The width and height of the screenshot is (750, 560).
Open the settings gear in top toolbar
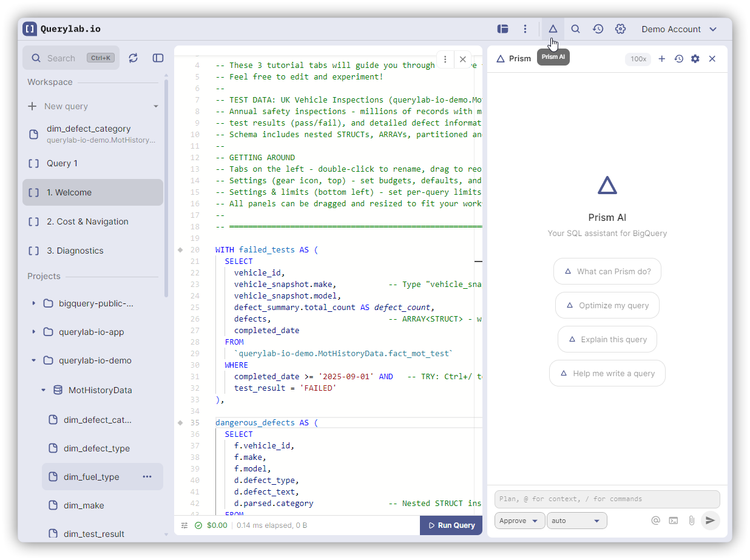pyautogui.click(x=620, y=29)
